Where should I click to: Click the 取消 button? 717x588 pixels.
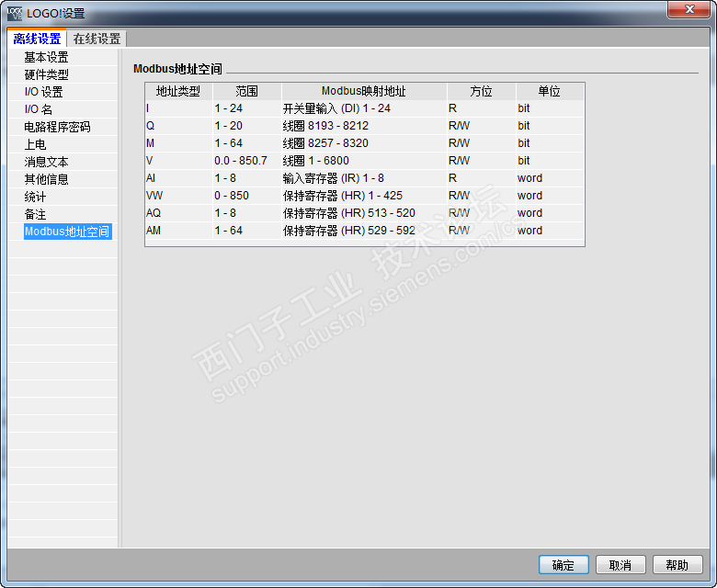[x=620, y=565]
